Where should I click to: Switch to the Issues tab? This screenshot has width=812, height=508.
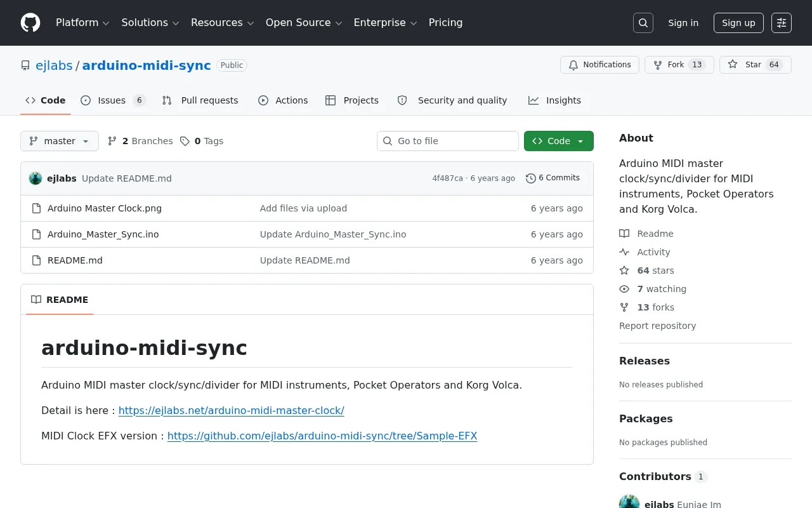(x=114, y=100)
